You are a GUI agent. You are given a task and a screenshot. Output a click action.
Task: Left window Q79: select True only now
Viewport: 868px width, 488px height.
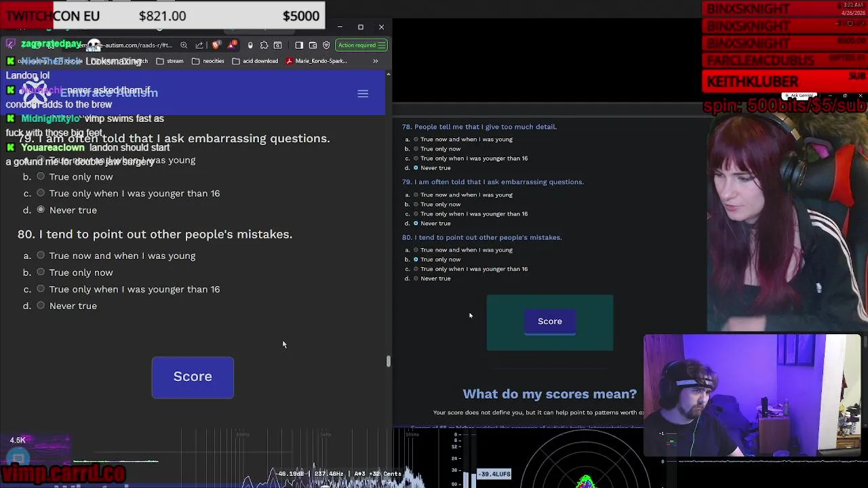(41, 177)
